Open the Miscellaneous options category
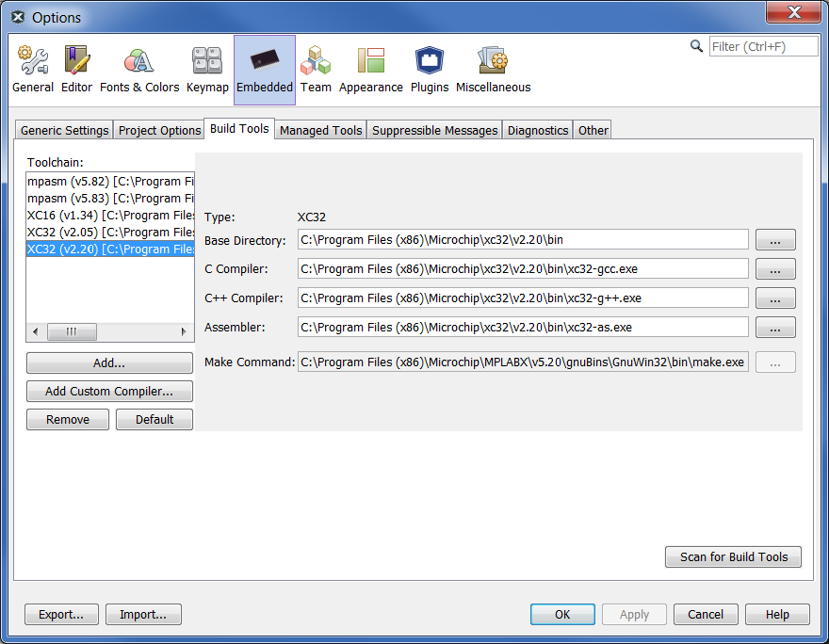 (x=494, y=70)
